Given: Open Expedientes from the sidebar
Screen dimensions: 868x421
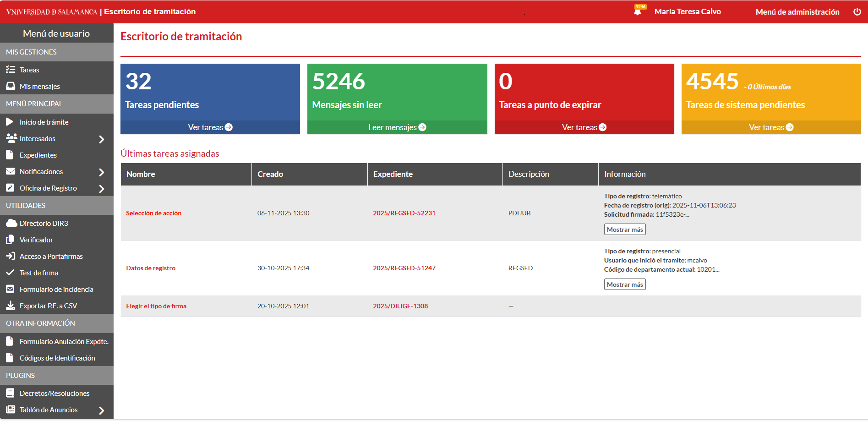Looking at the screenshot, I should click(x=38, y=155).
